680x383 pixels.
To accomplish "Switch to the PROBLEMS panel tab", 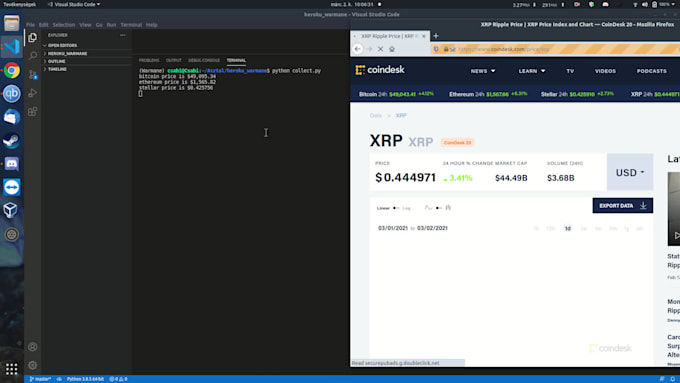I will click(x=149, y=60).
